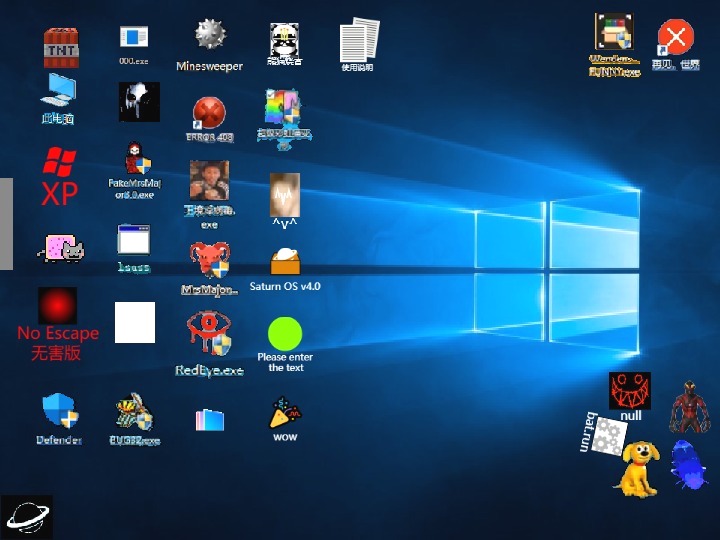Open the Defender shield icon

coord(60,410)
